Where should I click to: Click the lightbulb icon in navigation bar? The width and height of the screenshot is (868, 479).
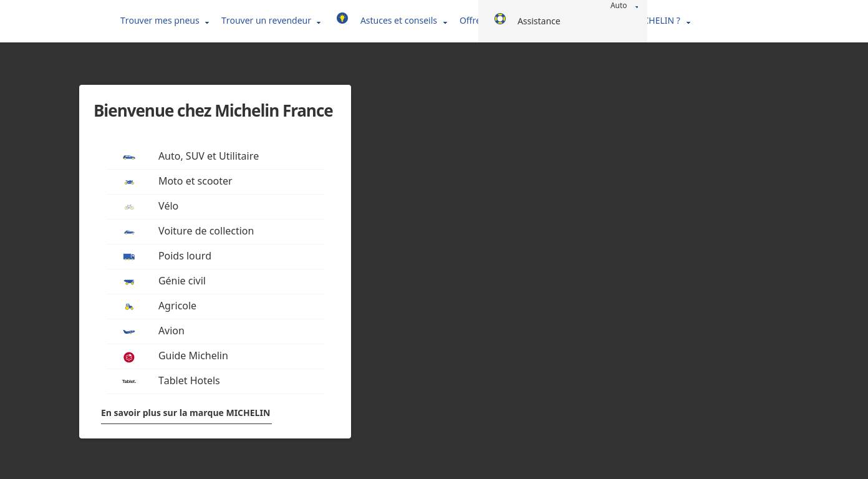[342, 19]
